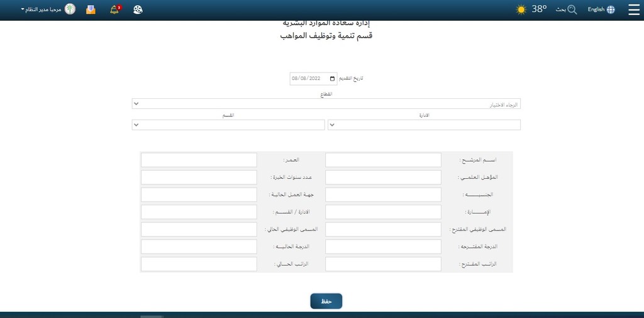Open the القطاع sector dropdown
The height and width of the screenshot is (318, 644).
[326, 104]
